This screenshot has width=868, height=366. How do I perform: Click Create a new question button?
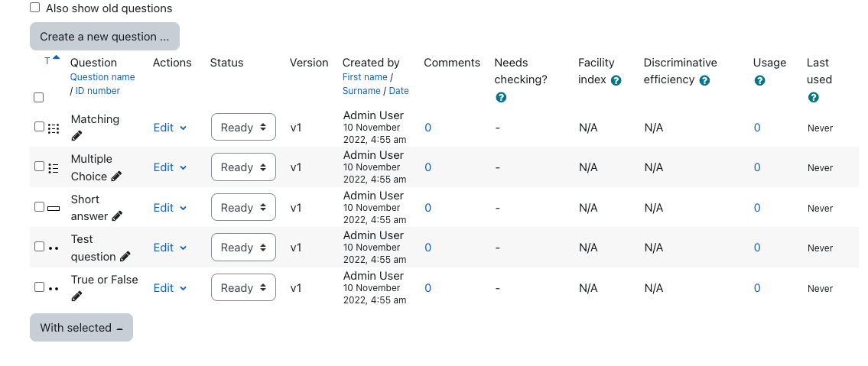coord(105,37)
